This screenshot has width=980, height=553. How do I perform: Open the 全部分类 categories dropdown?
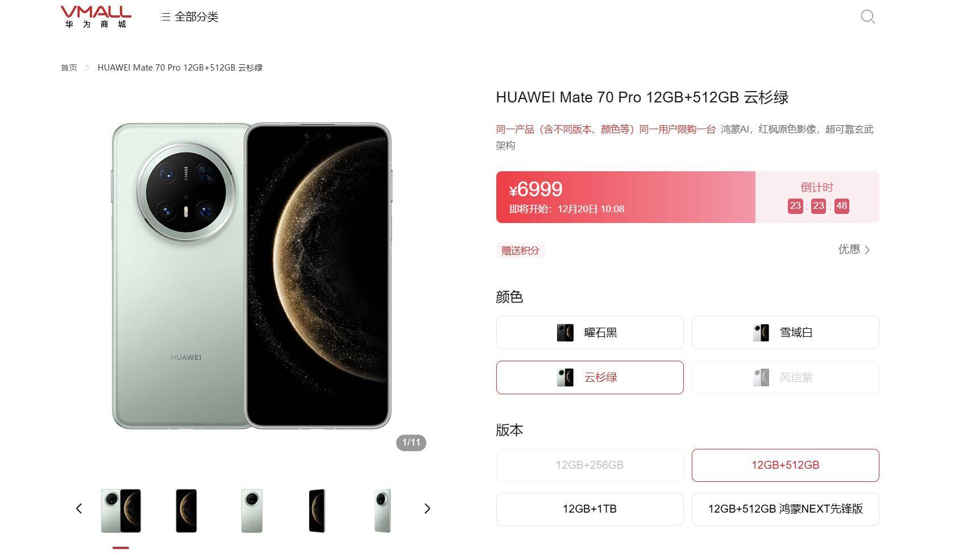[x=190, y=17]
